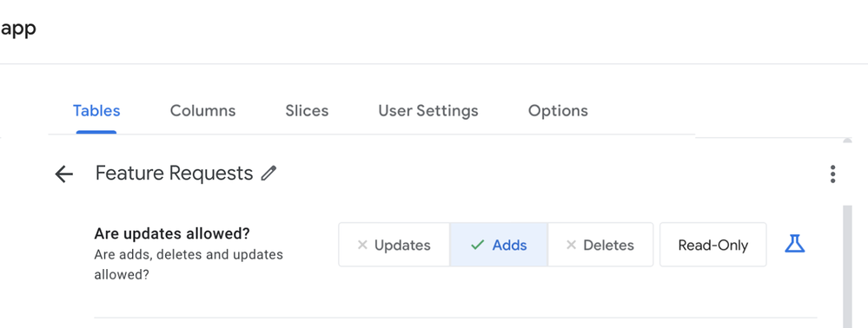Click the scrollbar up arrow at top

click(x=847, y=141)
